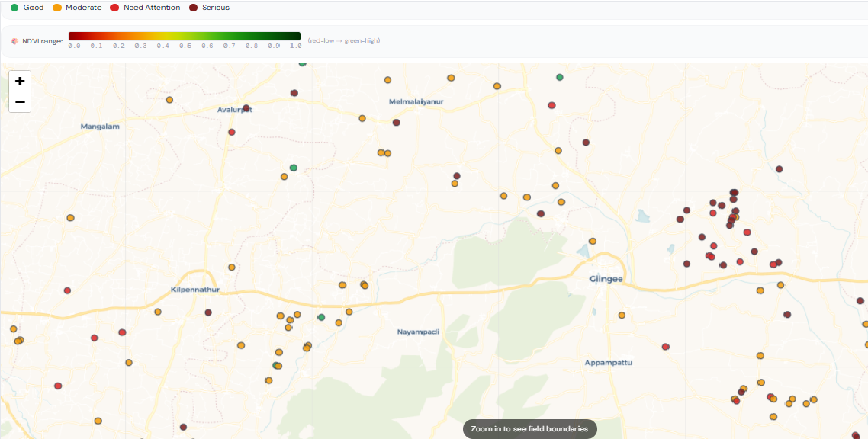The height and width of the screenshot is (439, 868).
Task: Click the Kilpennathur town label
Action: tap(195, 290)
